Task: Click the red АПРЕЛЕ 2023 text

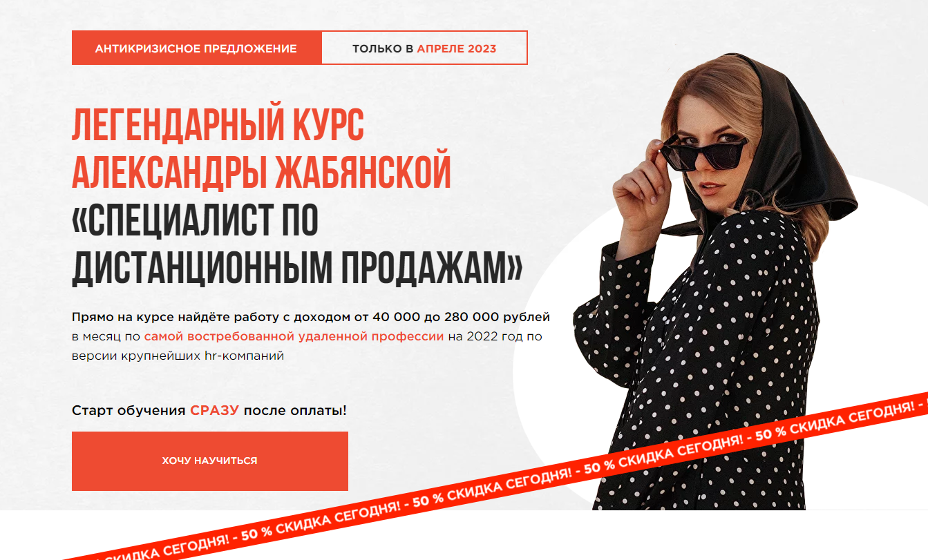Action: (456, 49)
